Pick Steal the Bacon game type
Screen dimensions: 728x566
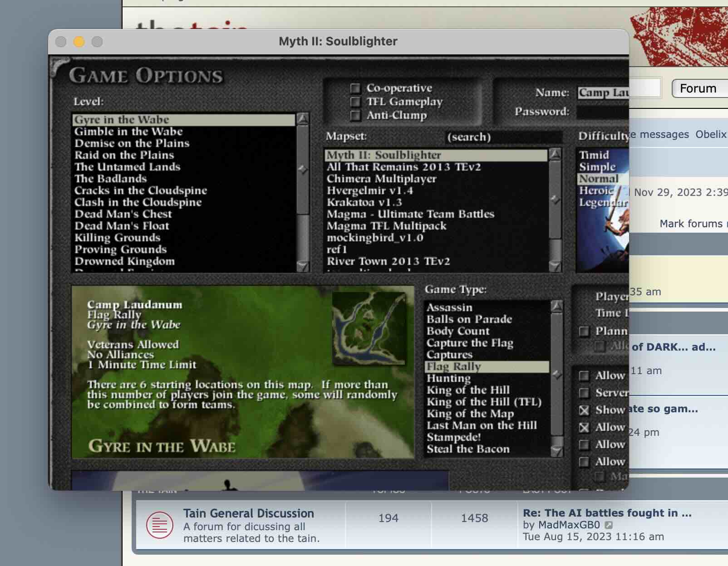pyautogui.click(x=487, y=449)
